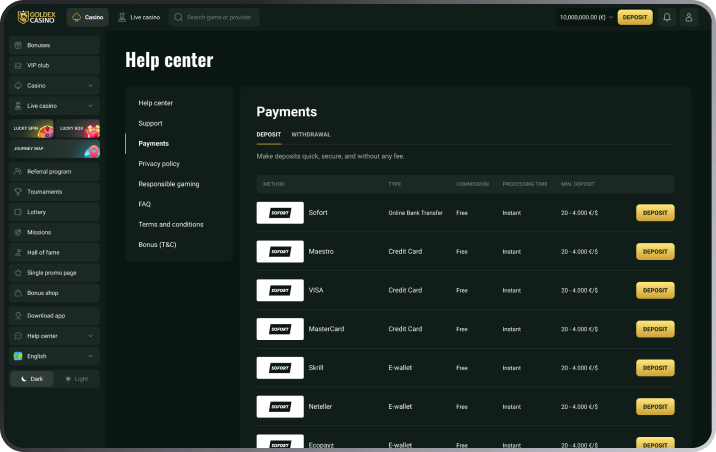Click the payment logo in Skrill row
This screenshot has height=452, width=716.
click(x=280, y=368)
